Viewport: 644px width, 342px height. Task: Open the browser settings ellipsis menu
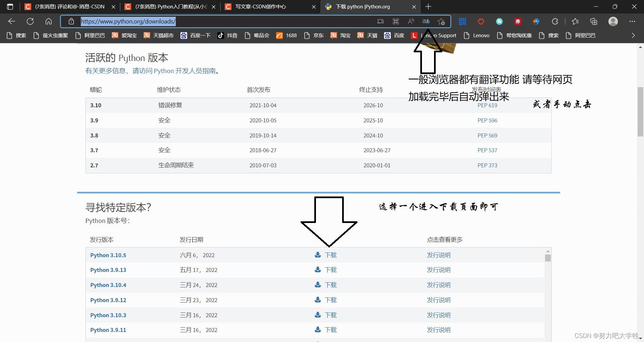pos(632,21)
